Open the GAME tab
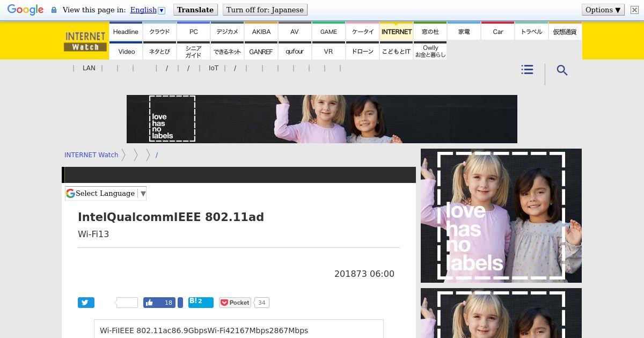The width and height of the screenshot is (644, 338). 328,32
